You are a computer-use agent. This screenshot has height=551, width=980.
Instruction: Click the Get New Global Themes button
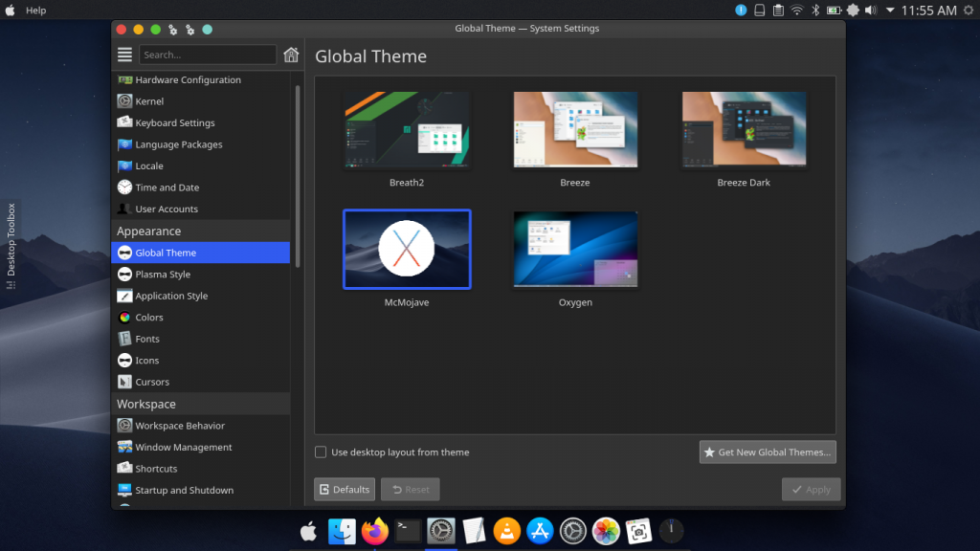click(767, 452)
